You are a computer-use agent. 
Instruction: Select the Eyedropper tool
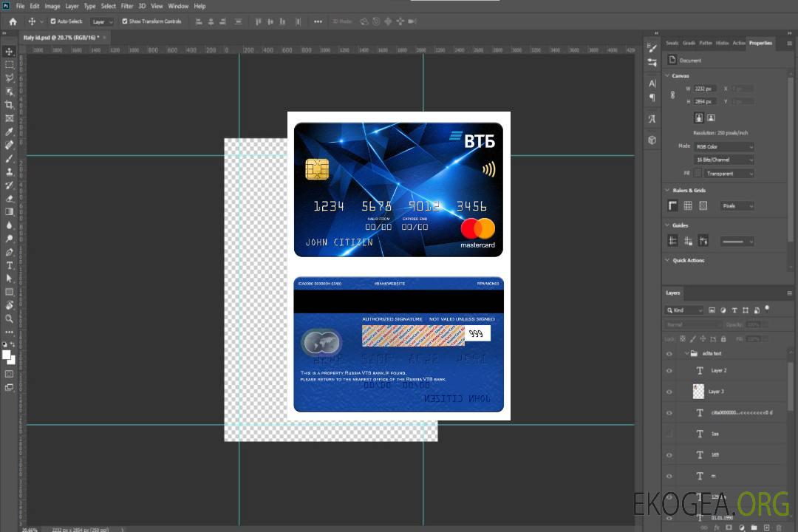[9, 132]
